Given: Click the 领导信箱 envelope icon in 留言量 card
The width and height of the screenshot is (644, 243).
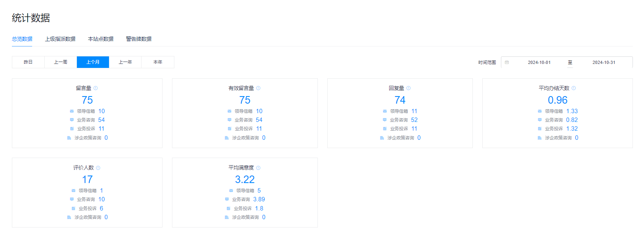Looking at the screenshot, I should click(72, 111).
